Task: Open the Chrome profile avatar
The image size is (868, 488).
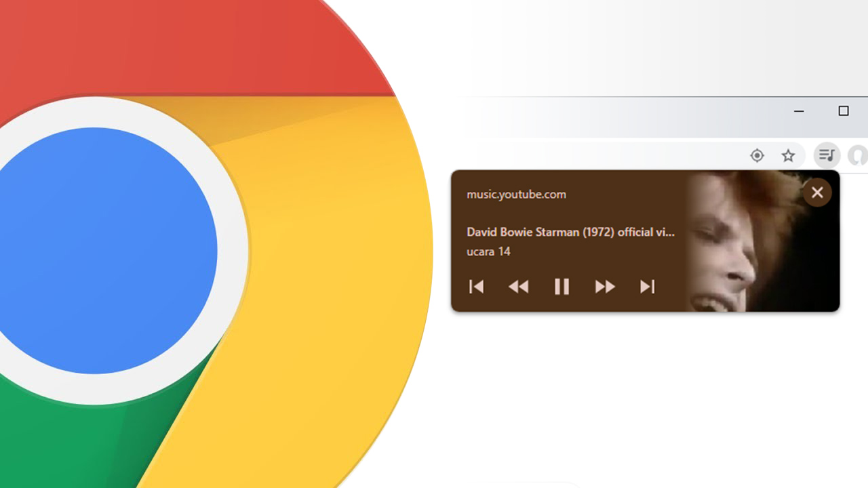Action: [x=858, y=156]
